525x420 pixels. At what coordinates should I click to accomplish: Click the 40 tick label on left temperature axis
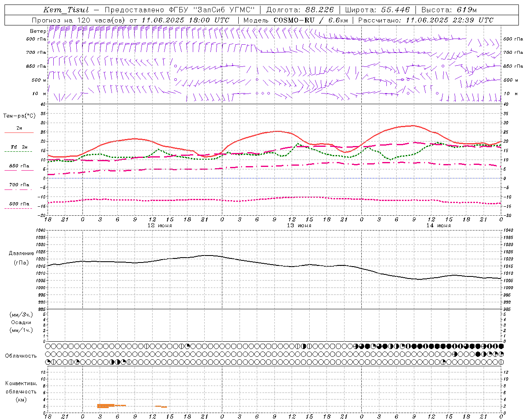[x=43, y=104]
